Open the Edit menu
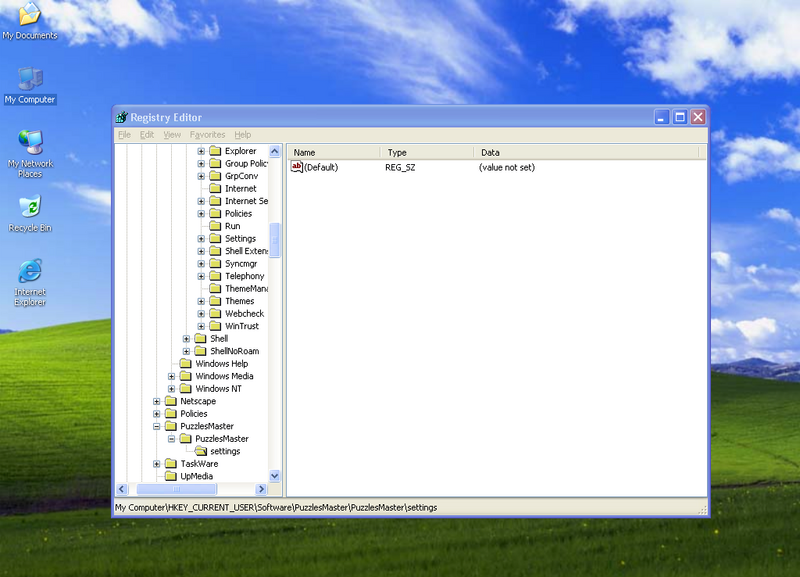Screen dimensions: 800x577 click(x=147, y=135)
